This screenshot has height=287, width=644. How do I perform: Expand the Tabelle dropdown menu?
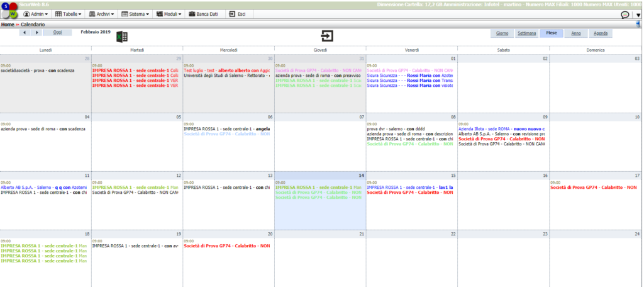[68, 14]
